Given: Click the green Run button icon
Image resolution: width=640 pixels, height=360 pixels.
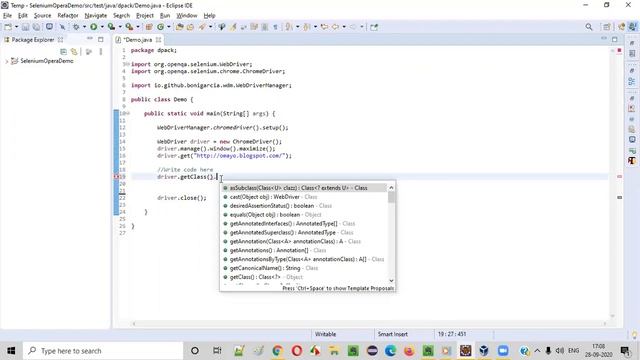Looking at the screenshot, I should point(93,27).
